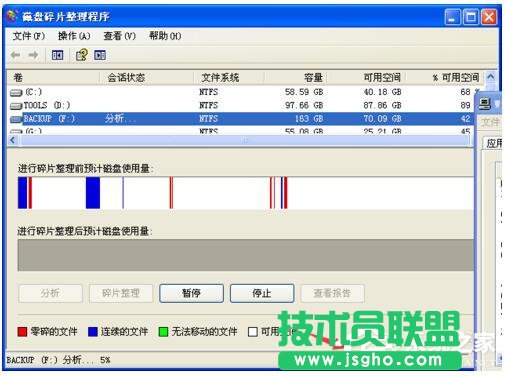This screenshot has height=376, width=505.
Task: Select the (G:) volume row
Action: [x=240, y=130]
